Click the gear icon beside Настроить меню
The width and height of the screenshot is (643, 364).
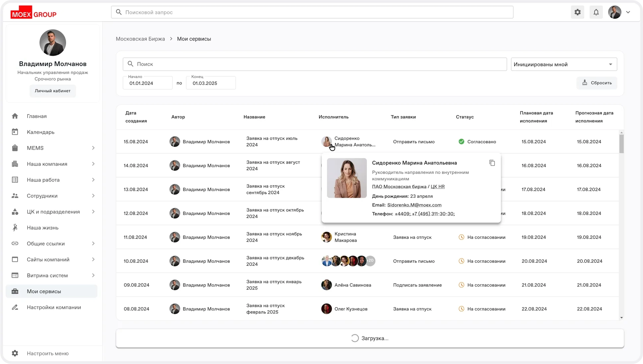15,353
